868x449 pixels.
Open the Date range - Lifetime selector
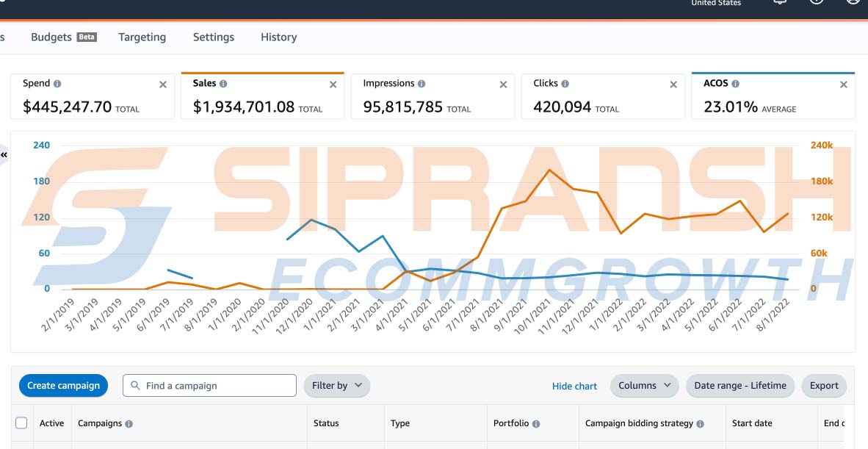(739, 386)
